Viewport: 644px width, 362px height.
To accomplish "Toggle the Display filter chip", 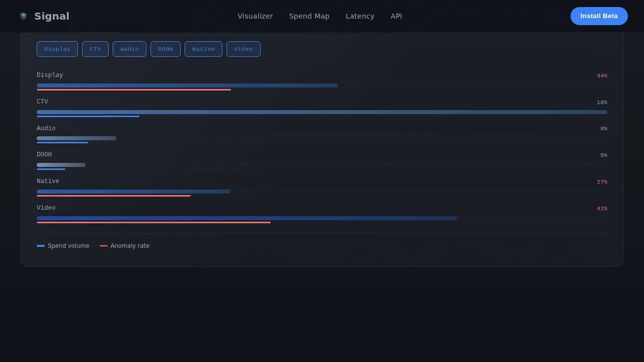I will (x=57, y=49).
